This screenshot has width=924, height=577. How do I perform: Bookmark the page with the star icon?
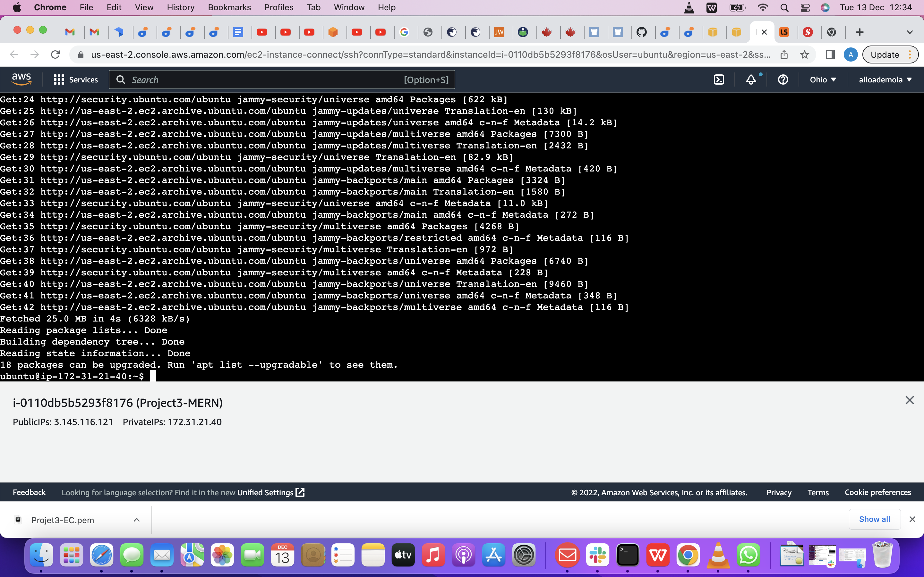pos(805,54)
